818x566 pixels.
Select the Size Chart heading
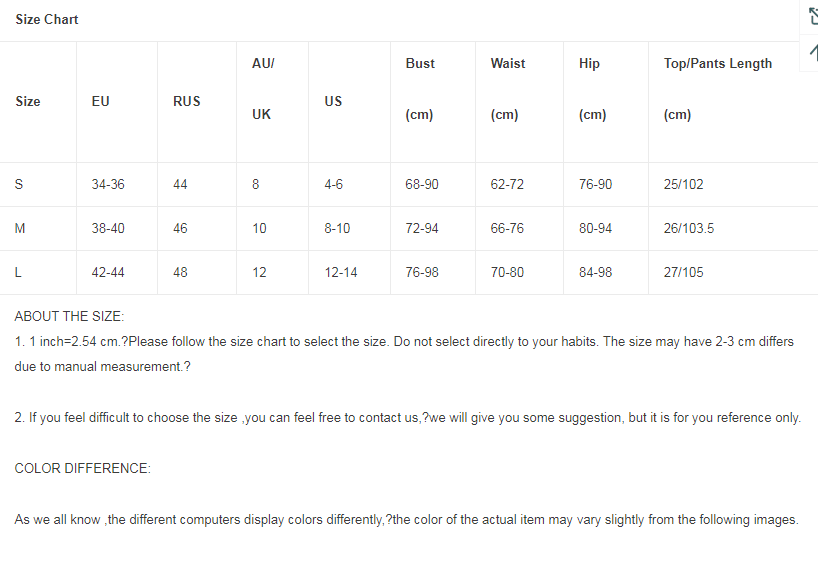click(x=47, y=19)
